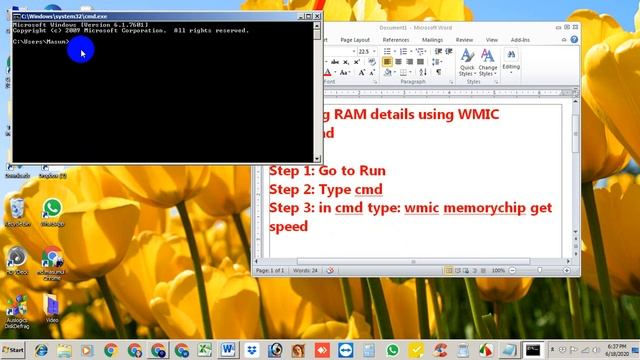This screenshot has width=640, height=360.
Task: Open Dropbox from the taskbar
Action: [x=252, y=350]
